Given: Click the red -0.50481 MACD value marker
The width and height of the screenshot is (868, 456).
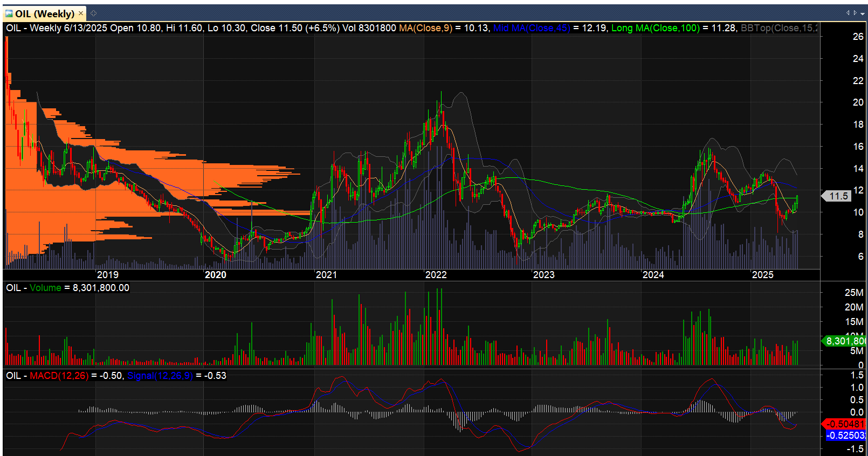Looking at the screenshot, I should (845, 424).
